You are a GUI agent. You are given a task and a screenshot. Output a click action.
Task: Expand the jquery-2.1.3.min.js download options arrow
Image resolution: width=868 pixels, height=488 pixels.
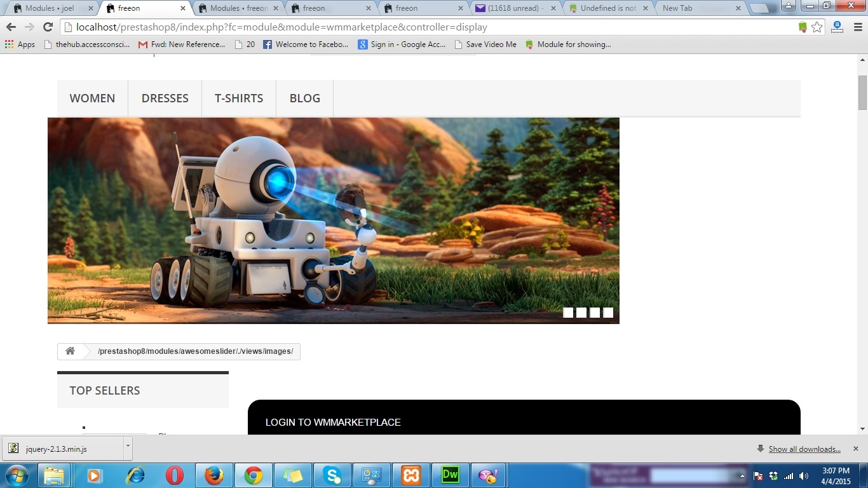128,448
